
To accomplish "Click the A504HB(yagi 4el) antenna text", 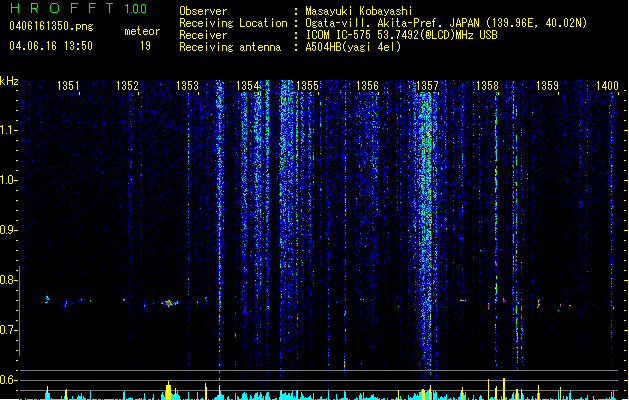I will coord(353,47).
